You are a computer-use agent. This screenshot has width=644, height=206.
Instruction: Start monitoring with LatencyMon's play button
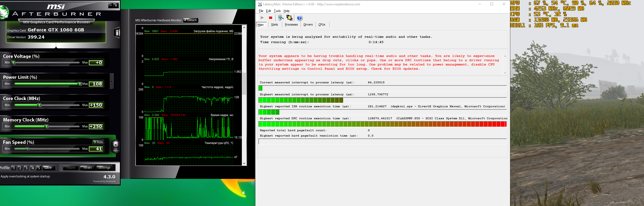click(x=262, y=18)
